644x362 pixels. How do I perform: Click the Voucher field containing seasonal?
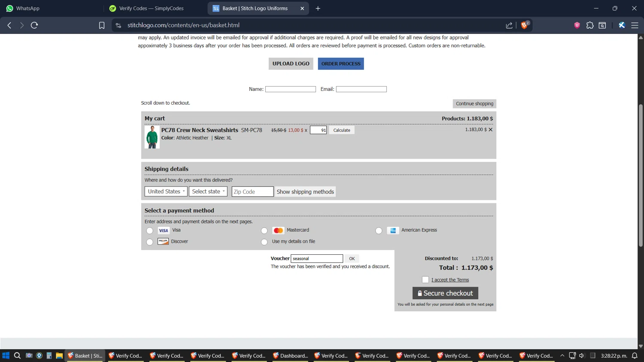pyautogui.click(x=317, y=259)
